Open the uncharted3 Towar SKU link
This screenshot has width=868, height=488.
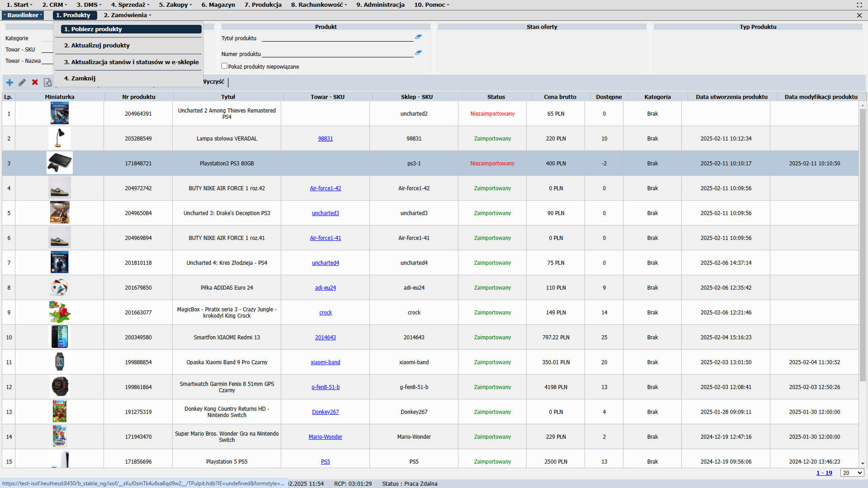coord(325,213)
